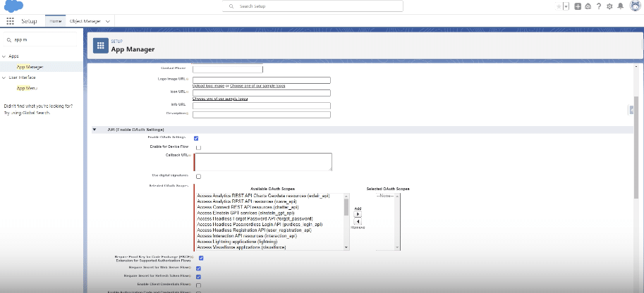Image resolution: width=644 pixels, height=293 pixels.
Task: Collapse the Apps group in sidebar
Action: pos(4,56)
